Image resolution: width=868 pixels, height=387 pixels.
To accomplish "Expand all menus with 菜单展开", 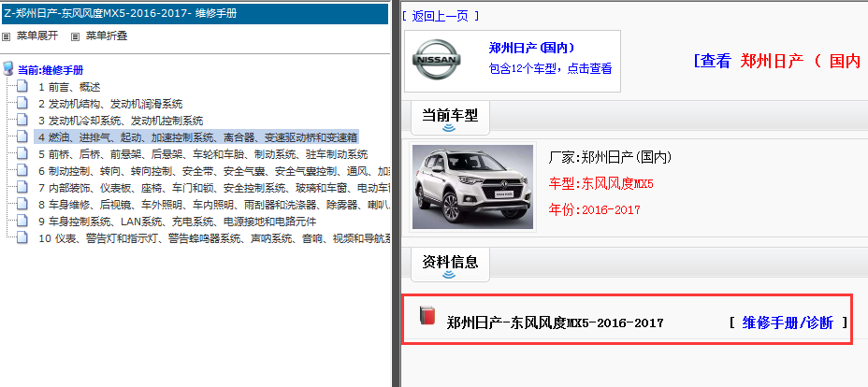I will point(37,36).
